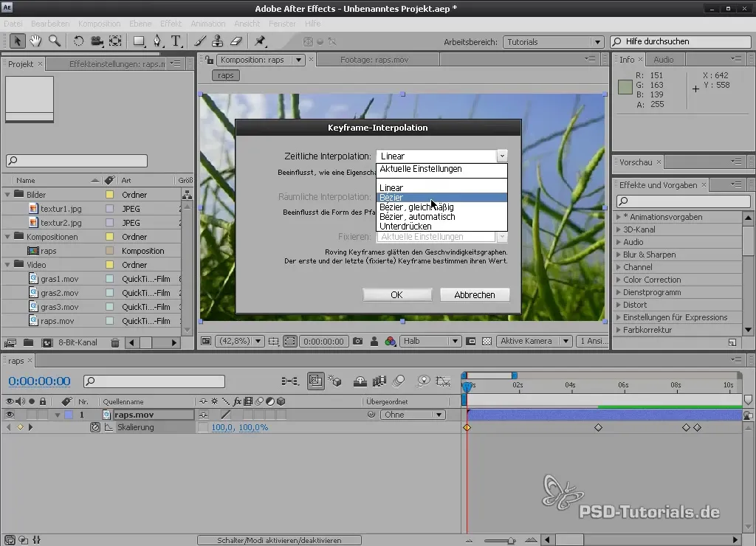756x546 pixels.
Task: Click the Abbrechen button
Action: (475, 295)
